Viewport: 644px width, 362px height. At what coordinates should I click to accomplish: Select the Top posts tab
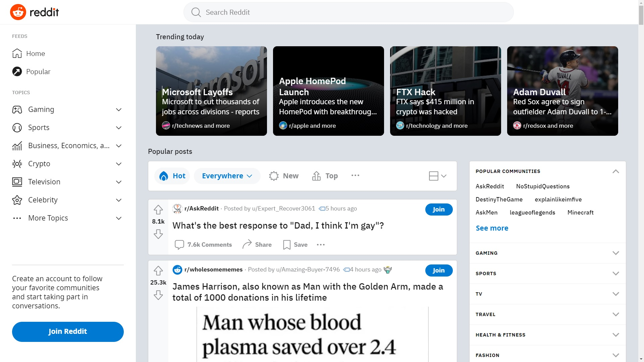[325, 176]
